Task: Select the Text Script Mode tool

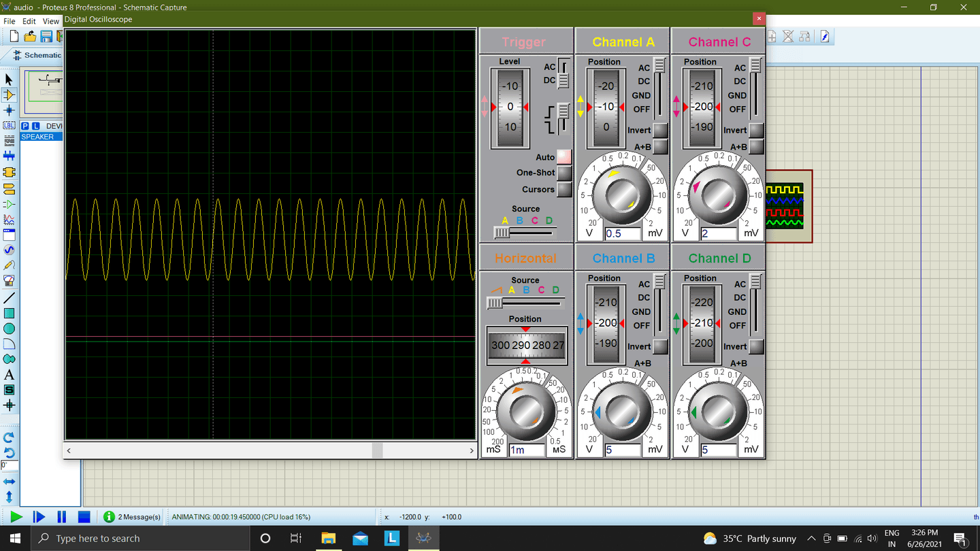Action: [9, 141]
